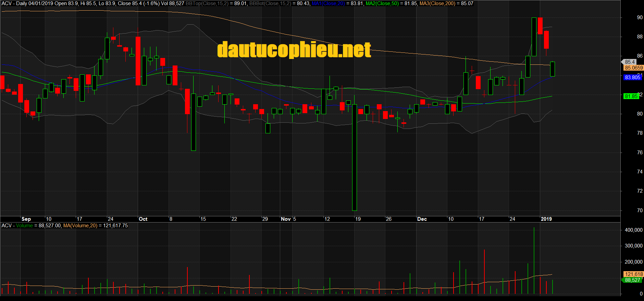Click the green 81.85 price tag

point(631,96)
